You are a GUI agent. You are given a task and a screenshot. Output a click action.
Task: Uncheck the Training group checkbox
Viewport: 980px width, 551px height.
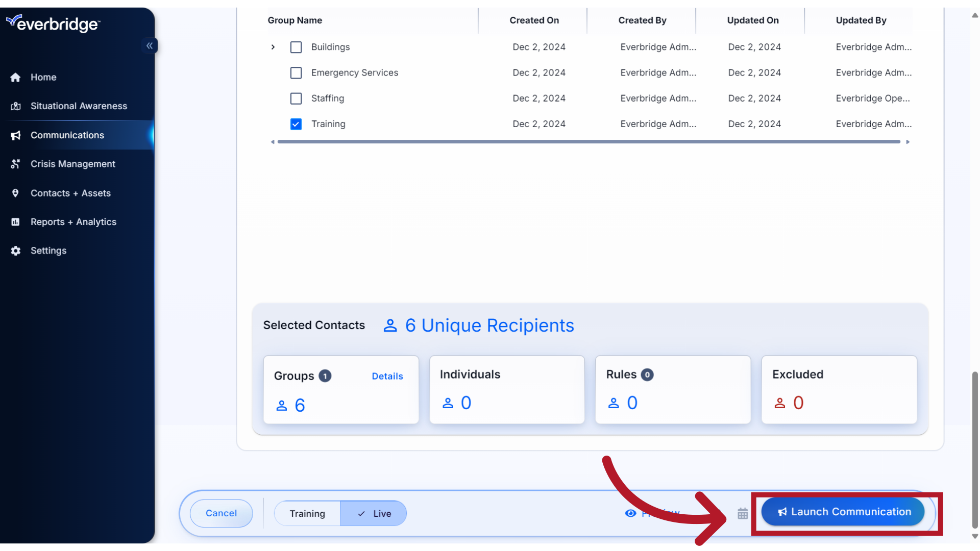(x=296, y=124)
